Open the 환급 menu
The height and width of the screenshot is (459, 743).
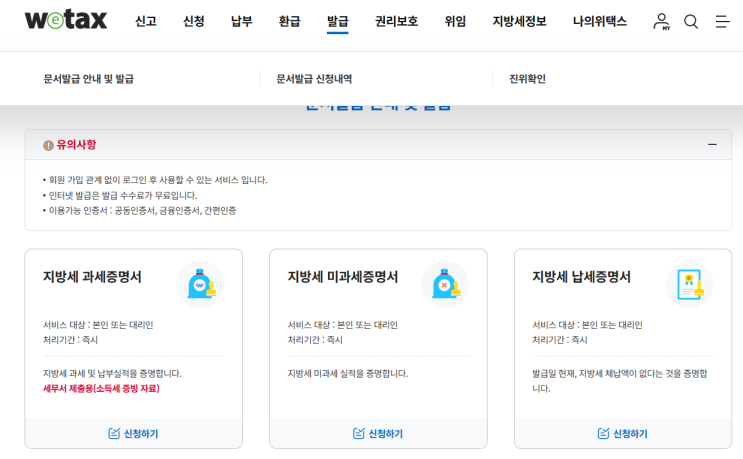[x=290, y=21]
